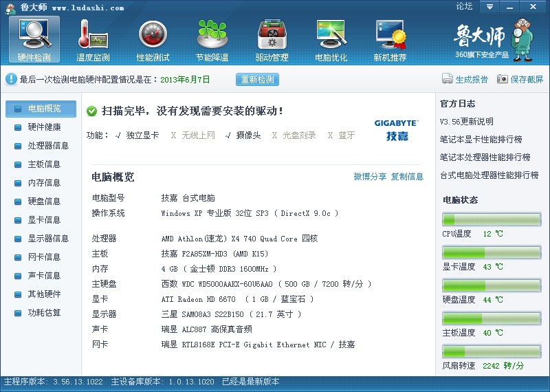Click the 显卡温度 progress bar
This screenshot has height=392, width=550.
(492, 252)
